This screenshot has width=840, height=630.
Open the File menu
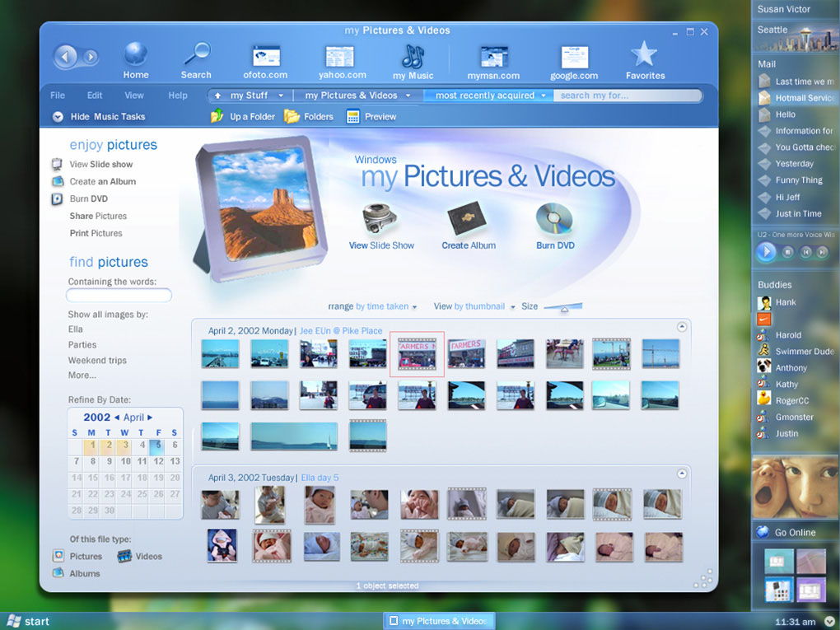tap(58, 96)
